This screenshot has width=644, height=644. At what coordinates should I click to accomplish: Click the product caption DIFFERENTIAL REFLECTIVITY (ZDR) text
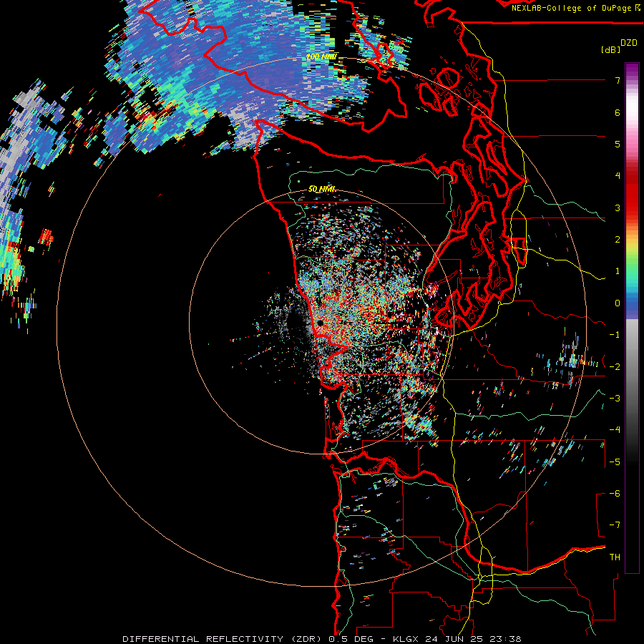coord(223,639)
